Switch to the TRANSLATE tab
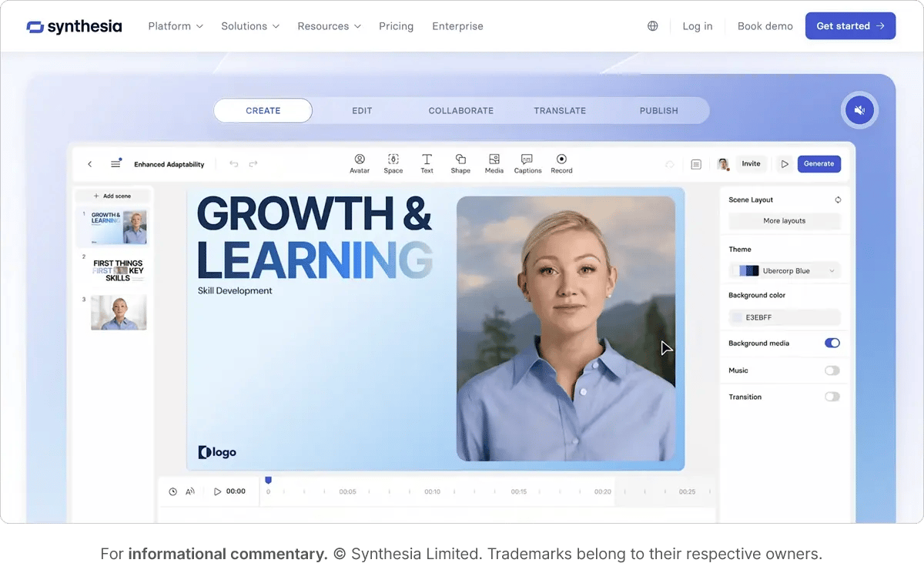Screen dimensions: 924x563 pos(560,110)
